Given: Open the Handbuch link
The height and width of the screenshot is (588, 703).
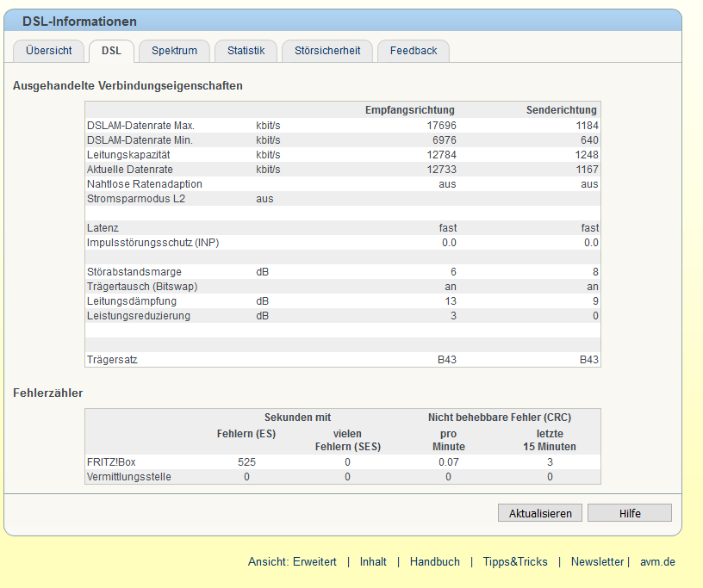Looking at the screenshot, I should (434, 562).
